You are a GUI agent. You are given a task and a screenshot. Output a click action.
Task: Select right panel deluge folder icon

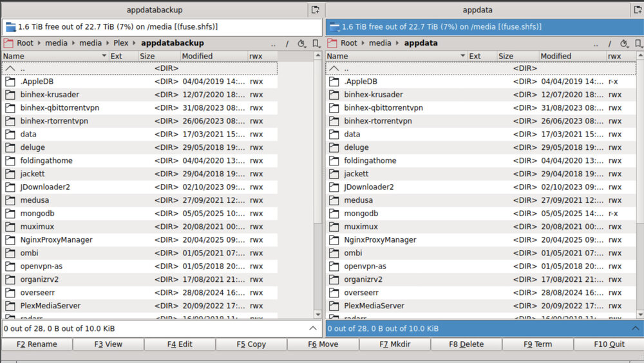pyautogui.click(x=334, y=147)
